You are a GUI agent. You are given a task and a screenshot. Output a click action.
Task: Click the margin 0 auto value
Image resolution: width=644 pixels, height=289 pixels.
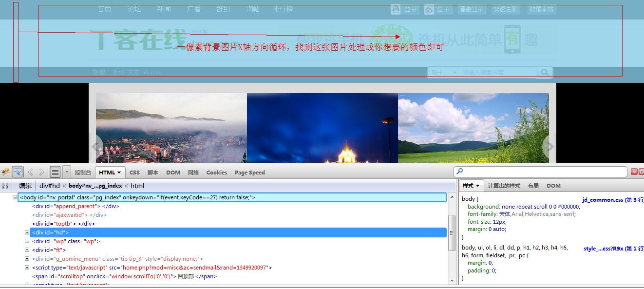click(x=497, y=229)
